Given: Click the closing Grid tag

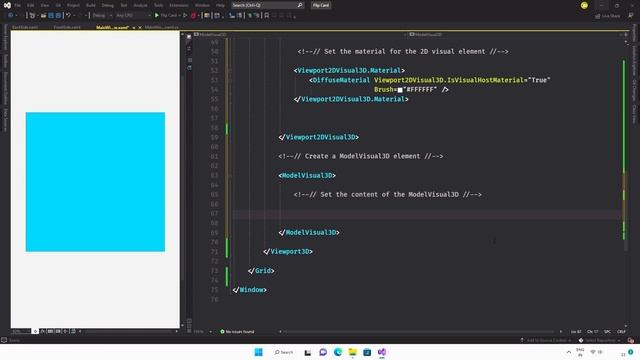Looking at the screenshot, I should click(261, 271).
